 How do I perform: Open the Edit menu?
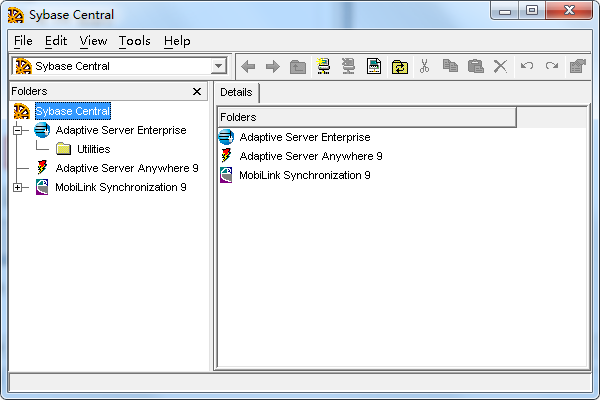point(56,41)
